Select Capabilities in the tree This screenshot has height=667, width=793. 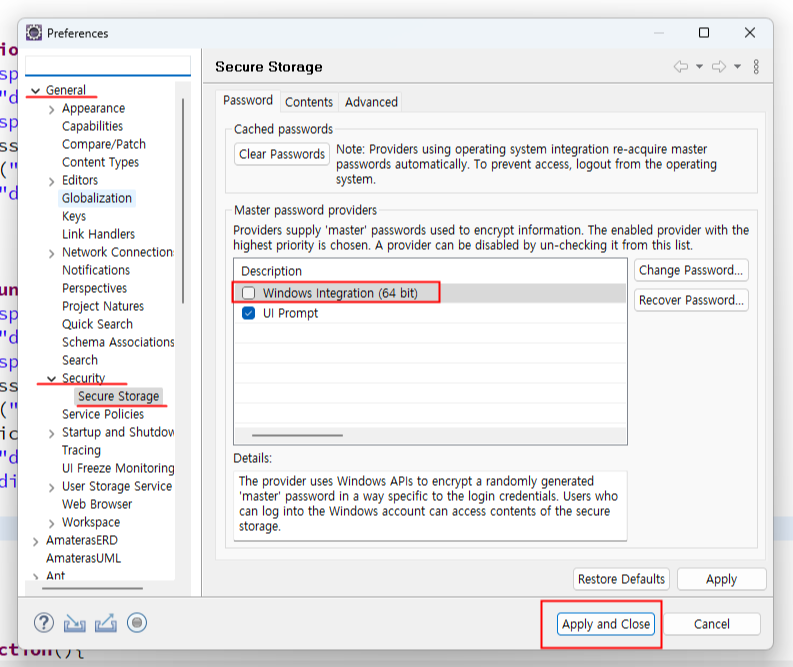pyautogui.click(x=93, y=126)
